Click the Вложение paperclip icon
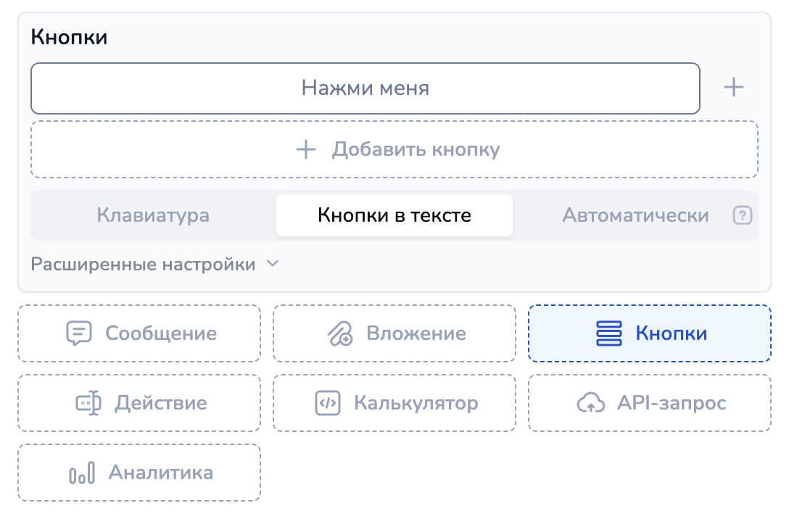The image size is (789, 532). click(339, 333)
